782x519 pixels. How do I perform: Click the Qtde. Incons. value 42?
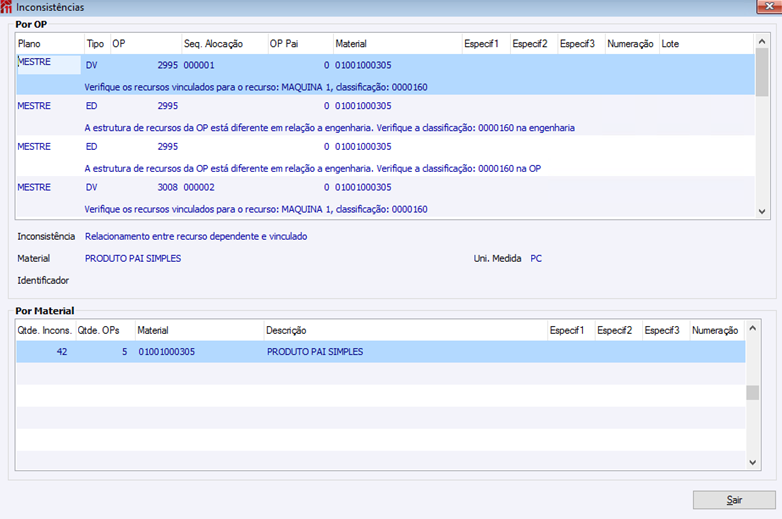pos(62,352)
